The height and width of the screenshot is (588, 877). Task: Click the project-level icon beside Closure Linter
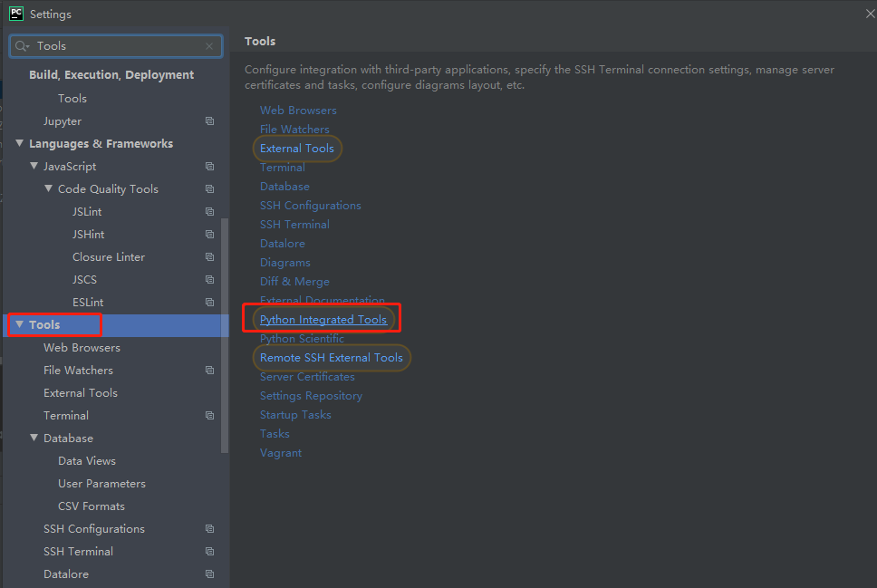click(x=210, y=256)
